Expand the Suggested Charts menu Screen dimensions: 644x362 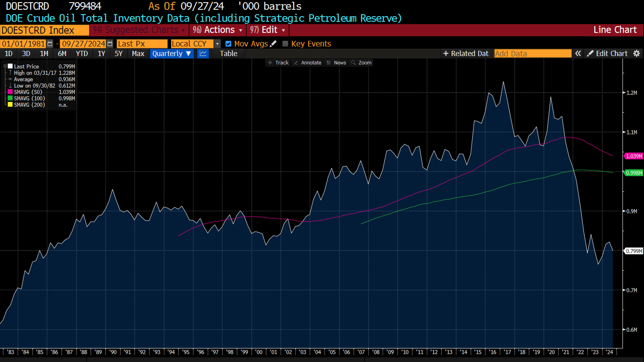(139, 30)
